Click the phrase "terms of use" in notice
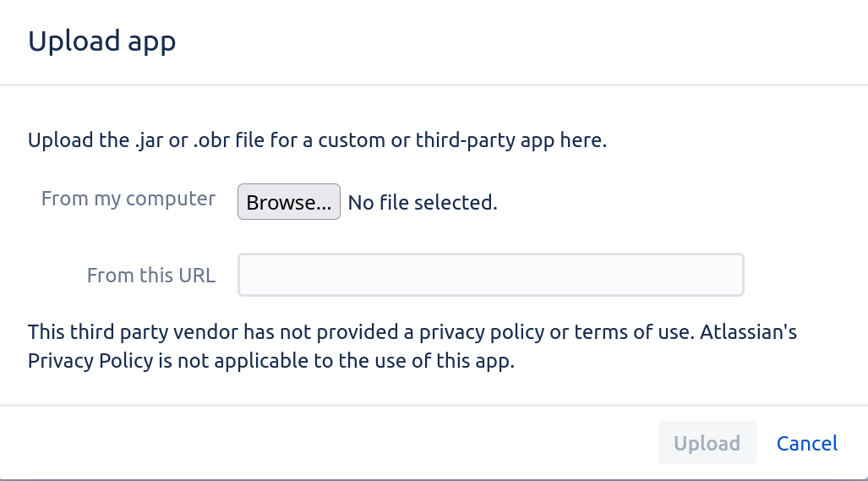Screen dimensions: 868x481 (632, 332)
